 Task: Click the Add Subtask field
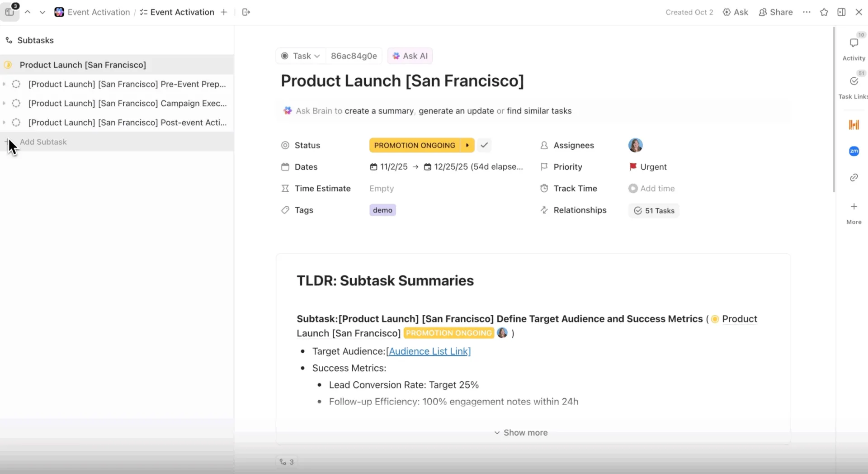pos(117,142)
